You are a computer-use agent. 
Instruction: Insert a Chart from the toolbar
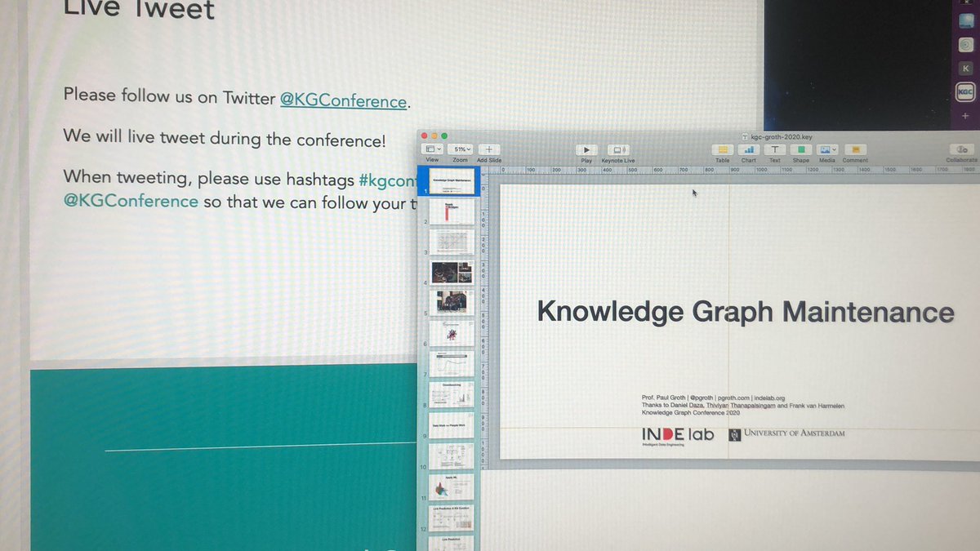(x=749, y=150)
